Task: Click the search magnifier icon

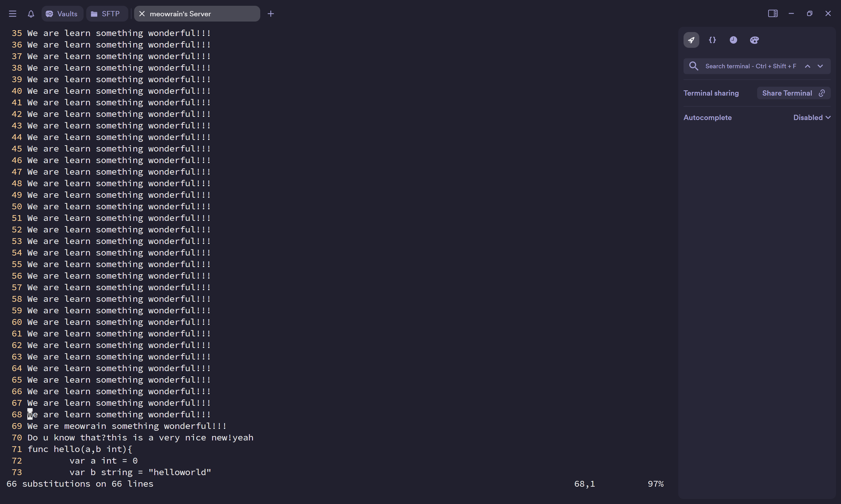Action: 694,66
